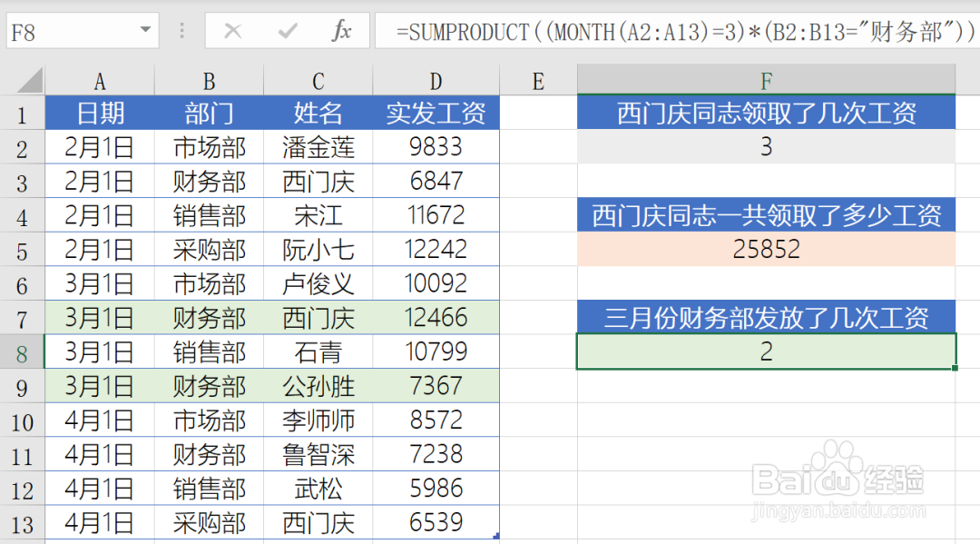Select cell with name 石青

[318, 352]
